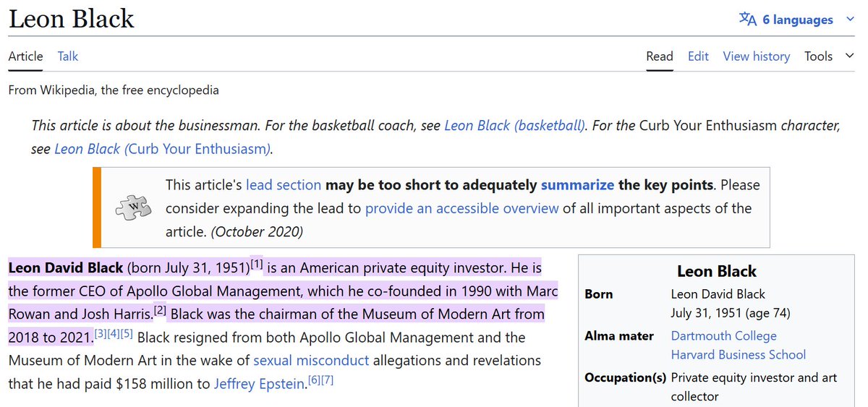
Task: Open the View history tab
Action: pos(756,56)
